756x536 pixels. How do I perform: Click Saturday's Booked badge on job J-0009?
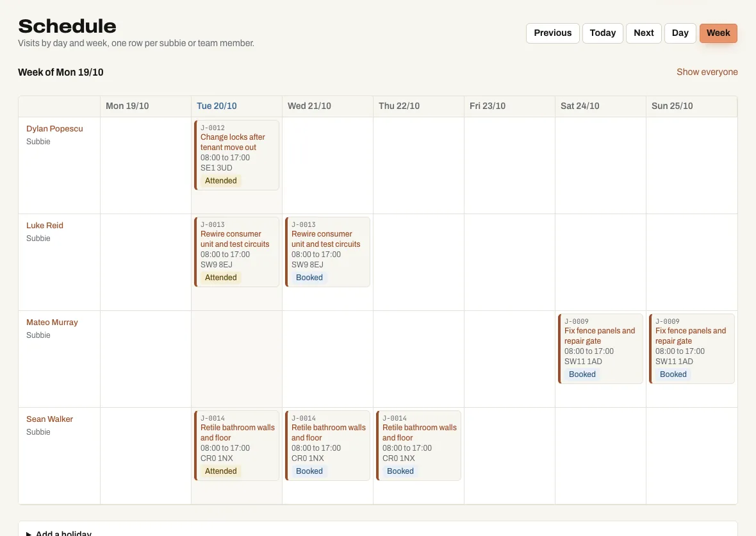coord(582,374)
